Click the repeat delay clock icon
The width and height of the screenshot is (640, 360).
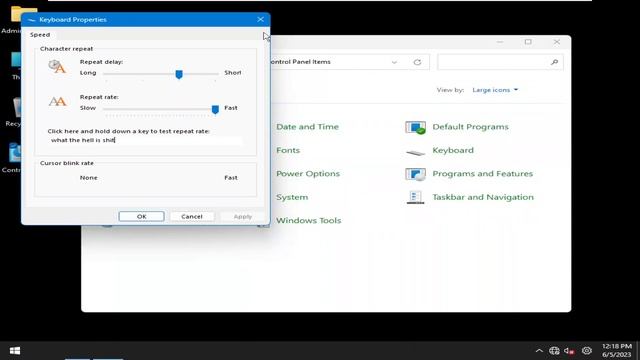pos(57,67)
